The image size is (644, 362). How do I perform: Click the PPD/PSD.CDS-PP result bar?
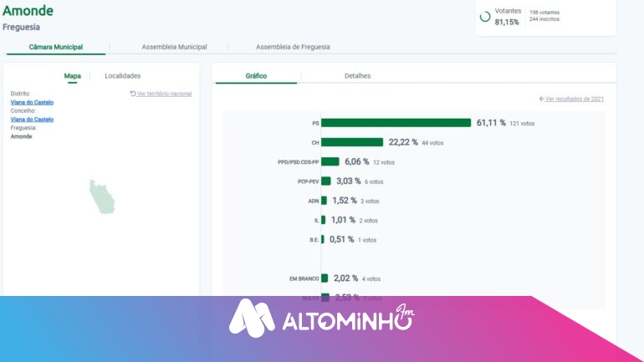tap(330, 161)
